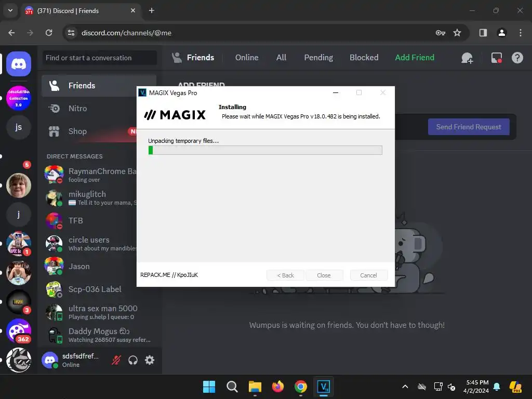Open DM with ultra sex man 5000

pyautogui.click(x=99, y=312)
